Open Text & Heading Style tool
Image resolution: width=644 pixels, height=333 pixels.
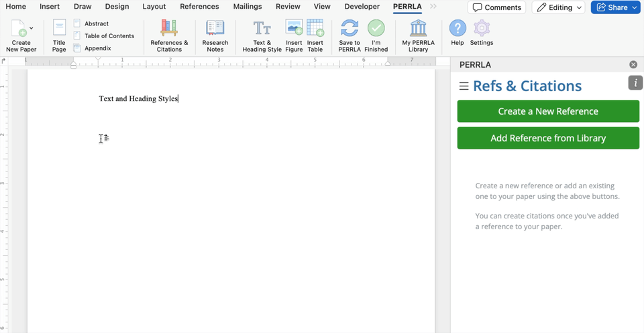click(x=262, y=36)
